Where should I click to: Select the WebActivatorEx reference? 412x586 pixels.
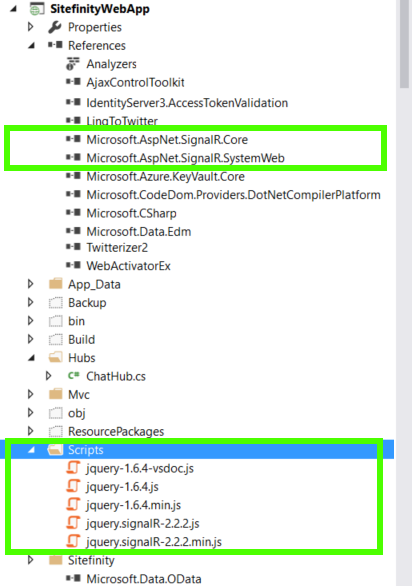click(x=128, y=266)
